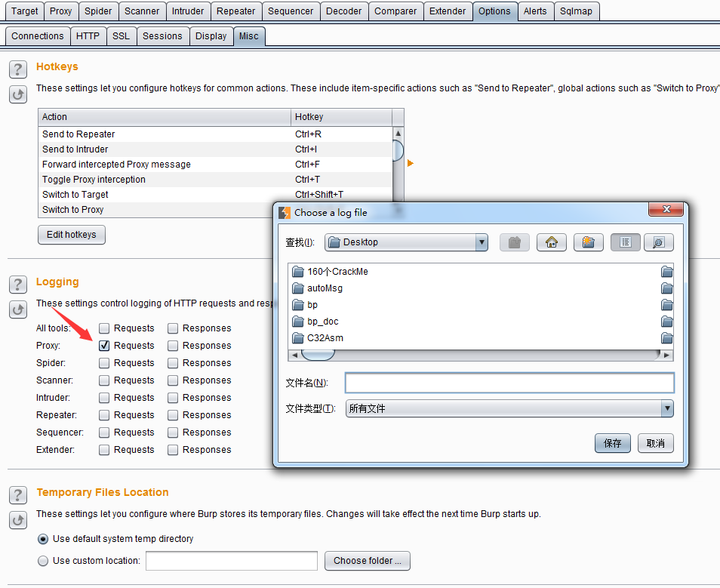Click the Edit hotkeys button
Screen dimensions: 720x588
coord(71,235)
